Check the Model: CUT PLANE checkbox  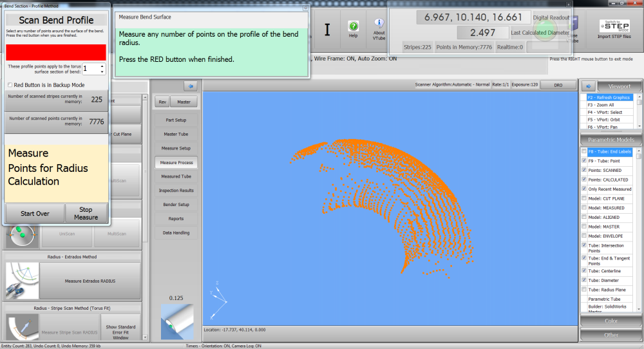[583, 198]
